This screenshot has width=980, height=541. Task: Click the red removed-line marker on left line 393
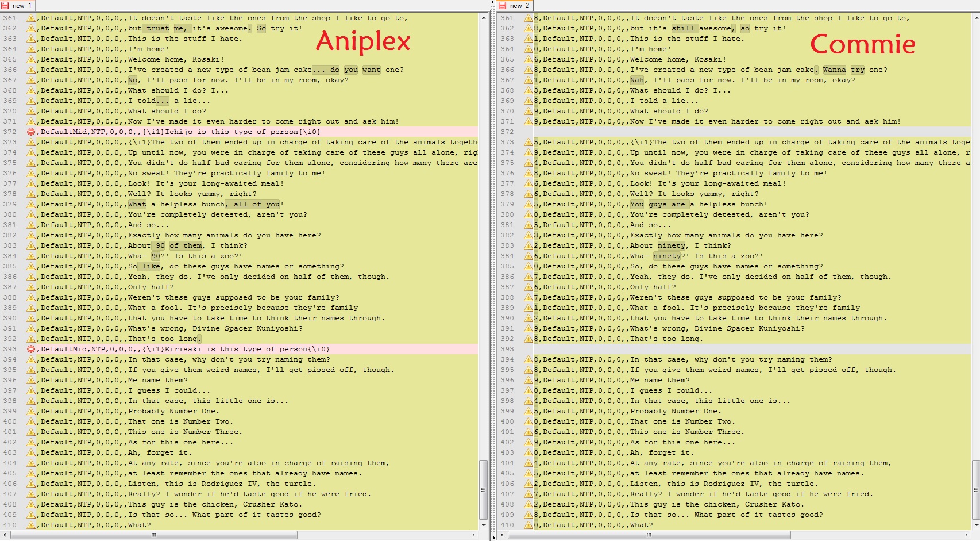pos(31,349)
